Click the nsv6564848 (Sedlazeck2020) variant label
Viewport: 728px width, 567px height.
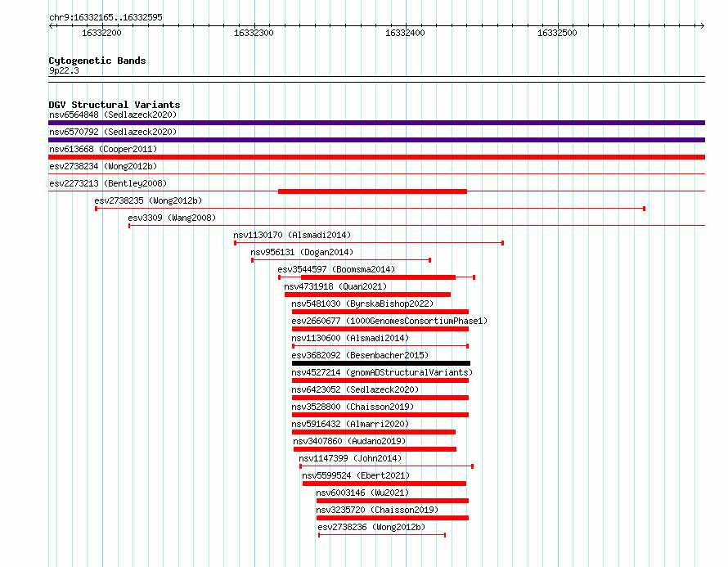tap(113, 115)
